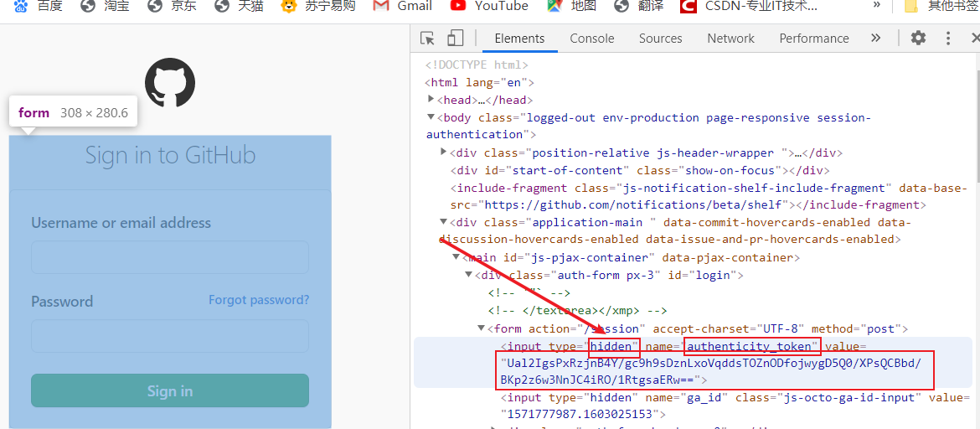
Task: Toggle the device toolbar icon
Action: (455, 39)
